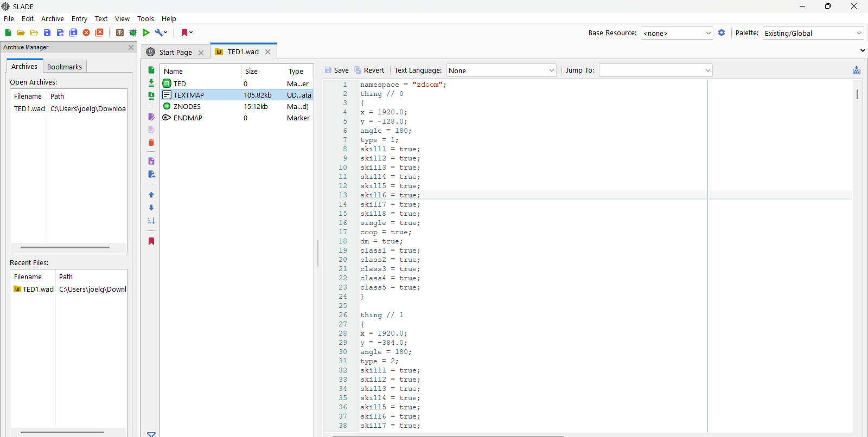The image size is (868, 437).
Task: Select the TEXTMAP entry
Action: click(237, 95)
